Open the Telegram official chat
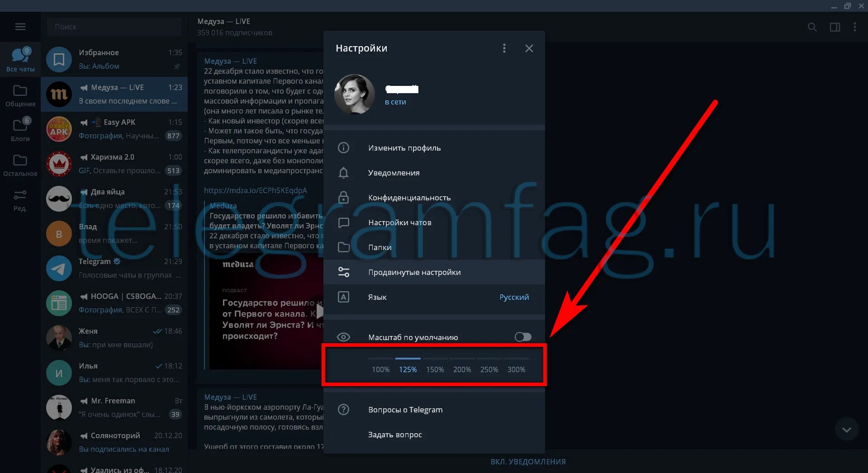This screenshot has height=473, width=868. click(x=114, y=268)
